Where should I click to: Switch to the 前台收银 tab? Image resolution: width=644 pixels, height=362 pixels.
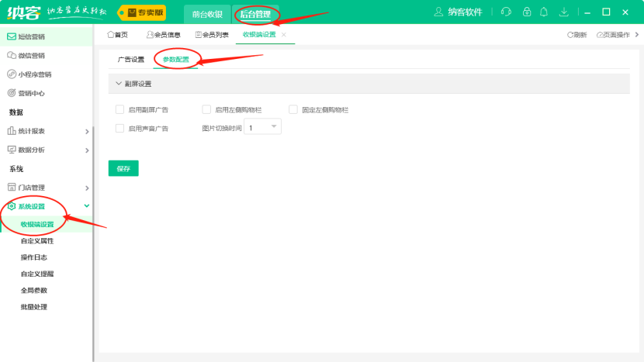pyautogui.click(x=206, y=14)
